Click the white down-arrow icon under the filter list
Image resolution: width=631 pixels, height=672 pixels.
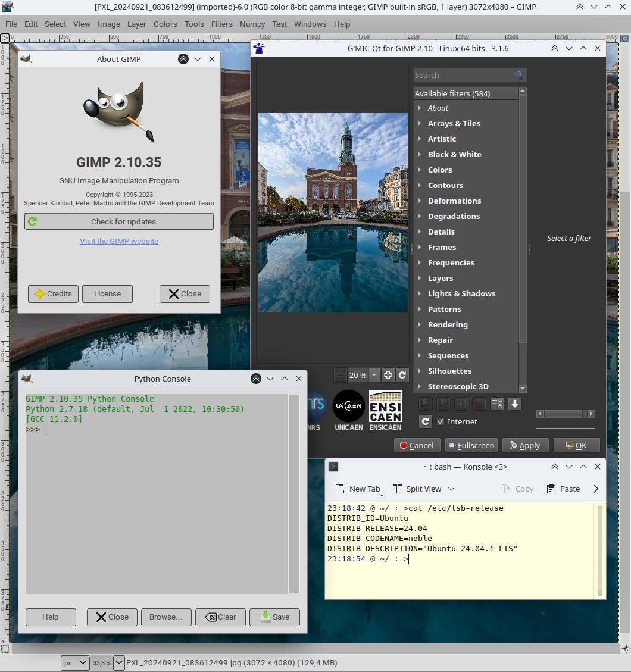point(515,404)
